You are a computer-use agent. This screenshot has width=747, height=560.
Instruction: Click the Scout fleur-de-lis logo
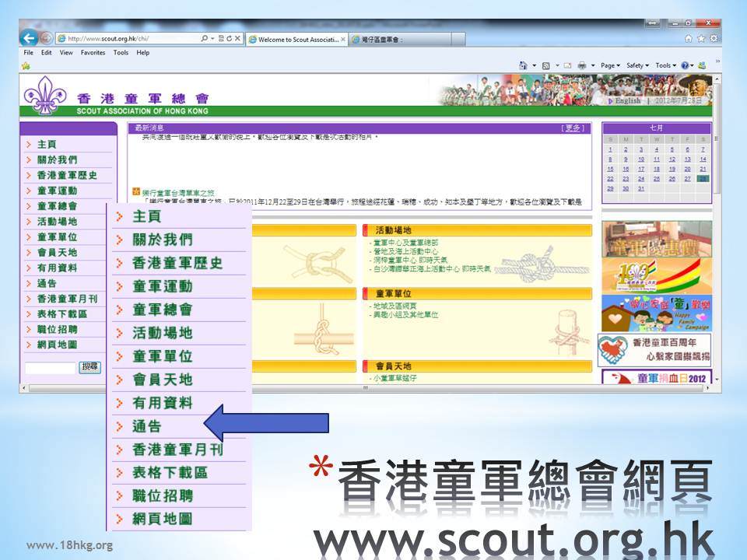coord(45,95)
